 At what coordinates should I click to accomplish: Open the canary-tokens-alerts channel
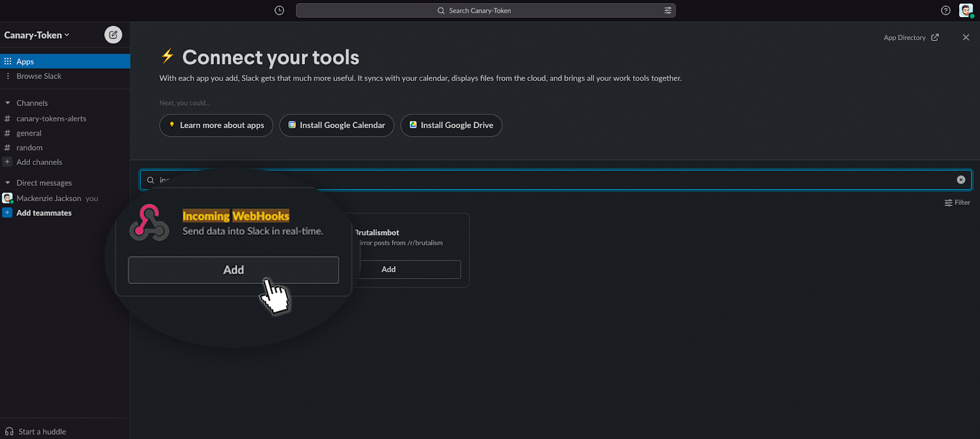[x=51, y=118]
